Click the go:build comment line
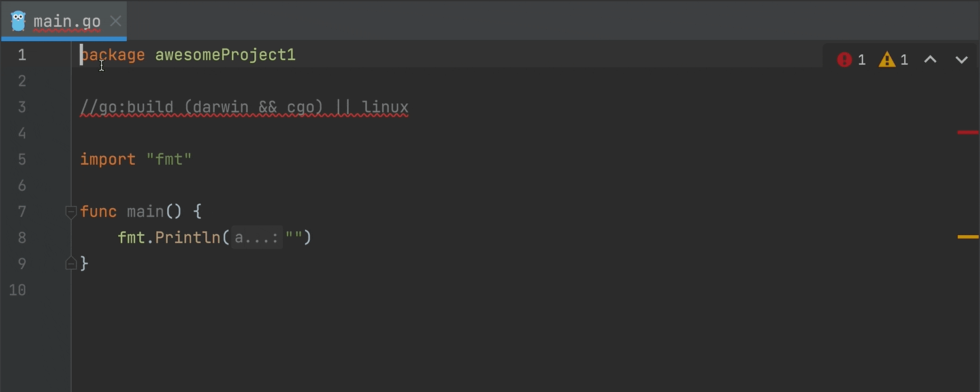 pyautogui.click(x=244, y=107)
